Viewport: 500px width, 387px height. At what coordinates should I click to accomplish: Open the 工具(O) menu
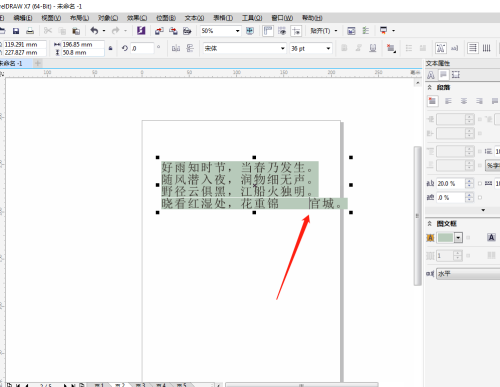(252, 18)
